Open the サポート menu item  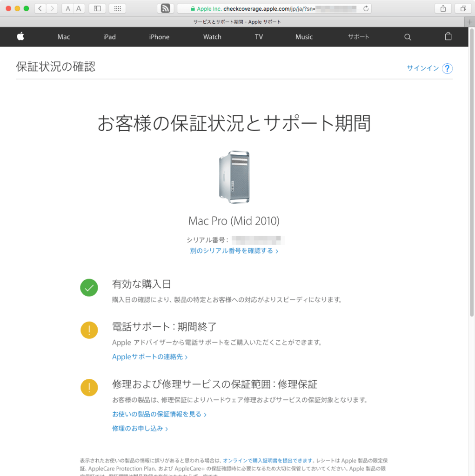click(359, 37)
